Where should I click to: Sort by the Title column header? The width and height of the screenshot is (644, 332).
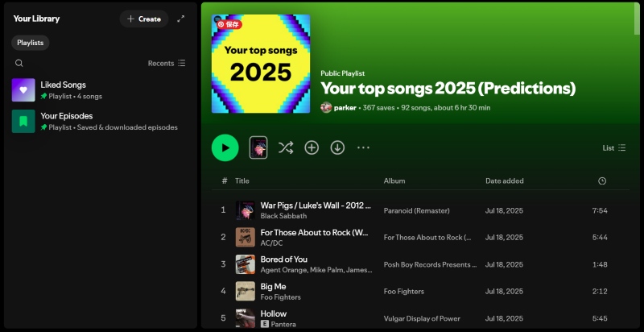coord(242,181)
